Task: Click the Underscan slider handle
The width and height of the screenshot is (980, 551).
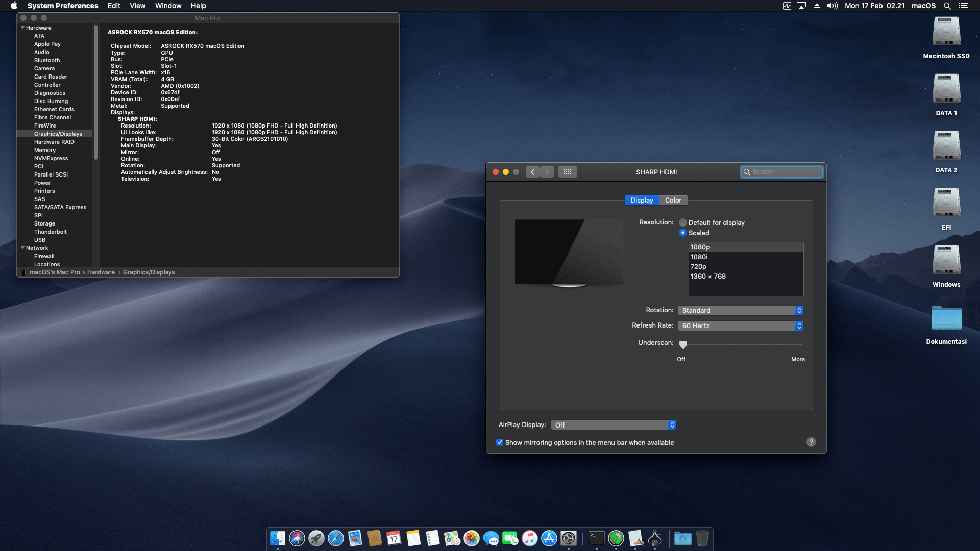Action: (683, 345)
